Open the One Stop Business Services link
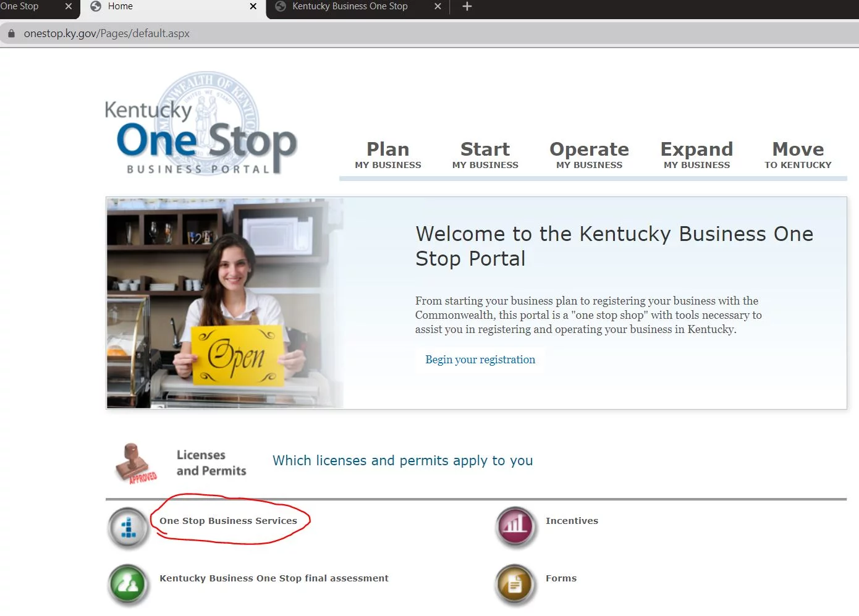 pyautogui.click(x=228, y=521)
